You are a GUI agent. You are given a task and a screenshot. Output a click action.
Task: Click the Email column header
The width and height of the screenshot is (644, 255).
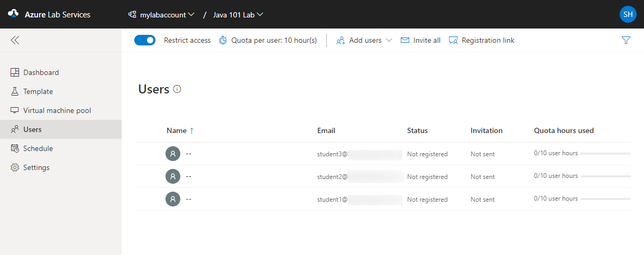[326, 130]
